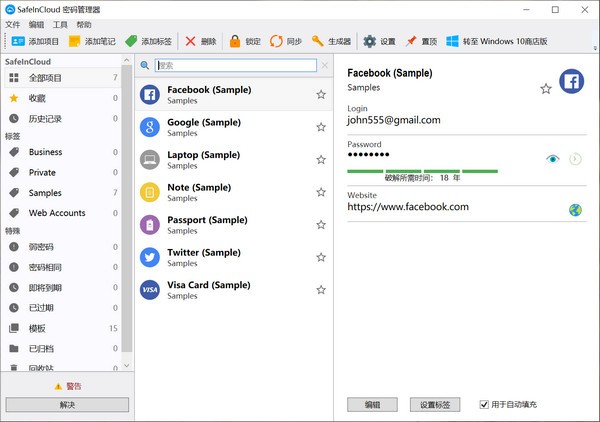Image resolution: width=600 pixels, height=422 pixels.
Task: Open the 文件 (File) menu
Action: tap(13, 24)
